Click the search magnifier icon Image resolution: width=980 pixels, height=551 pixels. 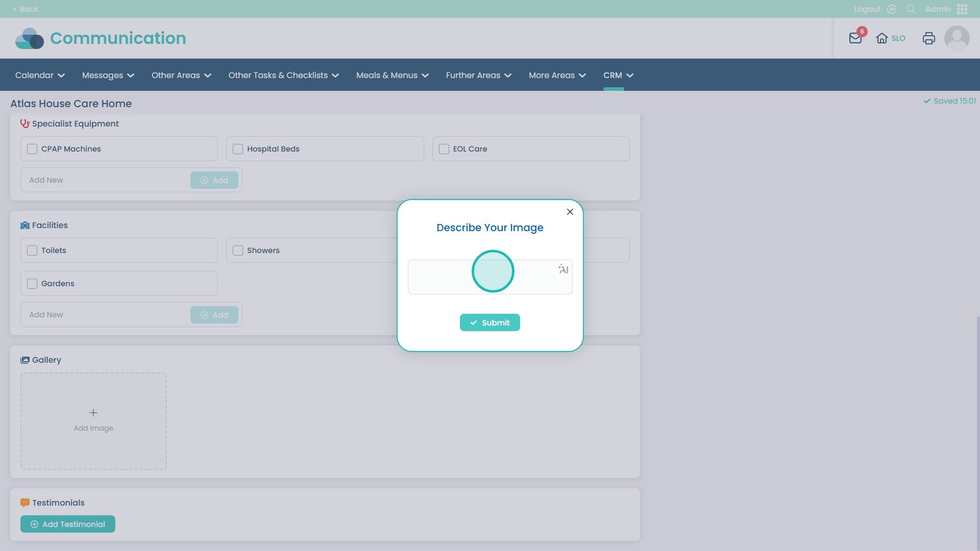(x=911, y=9)
